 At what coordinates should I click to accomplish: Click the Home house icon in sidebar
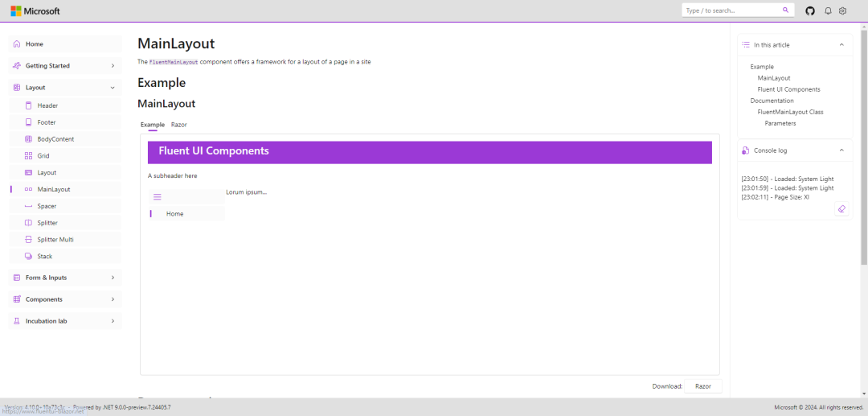point(17,43)
